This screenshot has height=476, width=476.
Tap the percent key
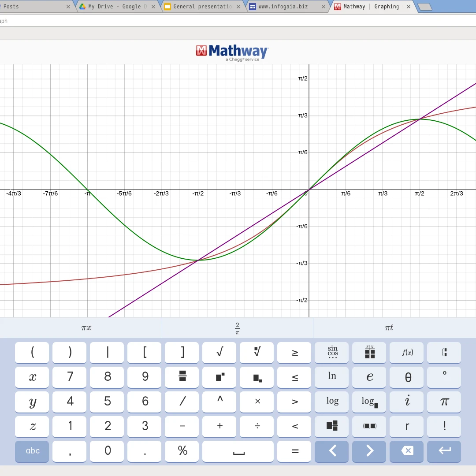(x=182, y=451)
